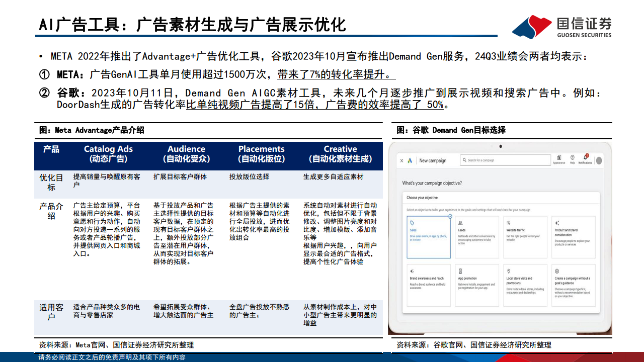Close the New campaign screen with X
Image resolution: width=644 pixels, height=362 pixels.
(x=401, y=160)
